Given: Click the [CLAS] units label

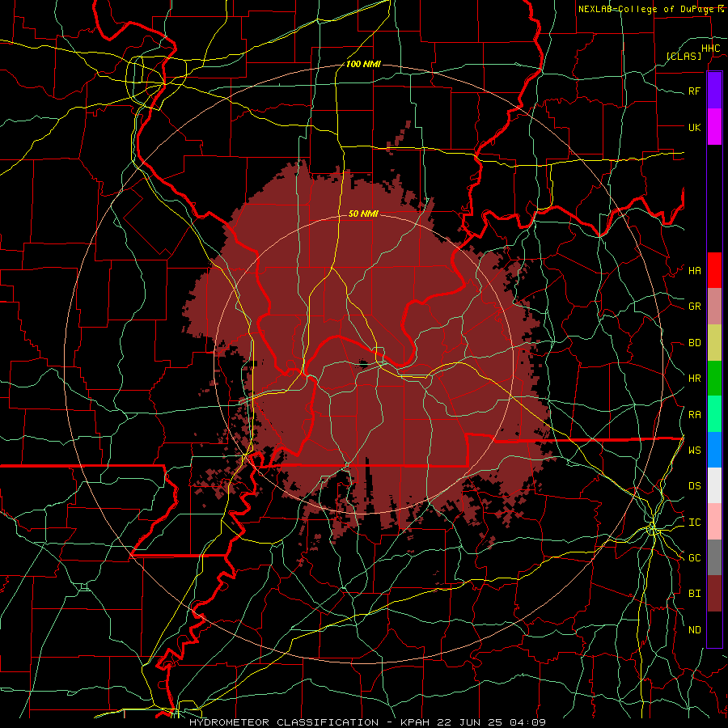Looking at the screenshot, I should (684, 57).
